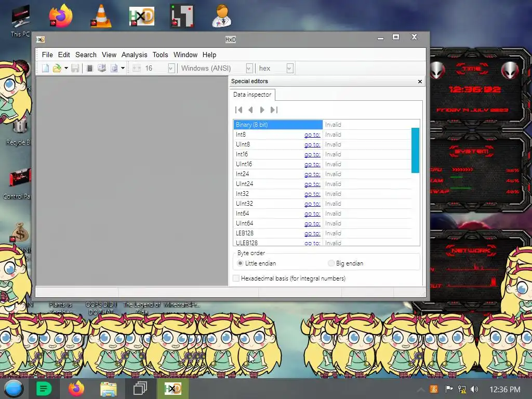This screenshot has height=399, width=532.
Task: Click the Save floppy disk icon
Action: [x=75, y=68]
